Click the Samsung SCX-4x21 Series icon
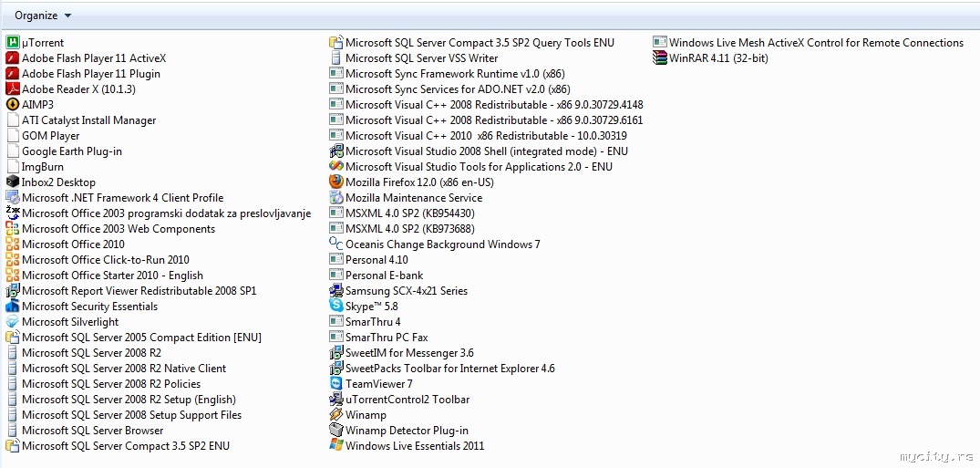This screenshot has width=980, height=468. pos(336,291)
